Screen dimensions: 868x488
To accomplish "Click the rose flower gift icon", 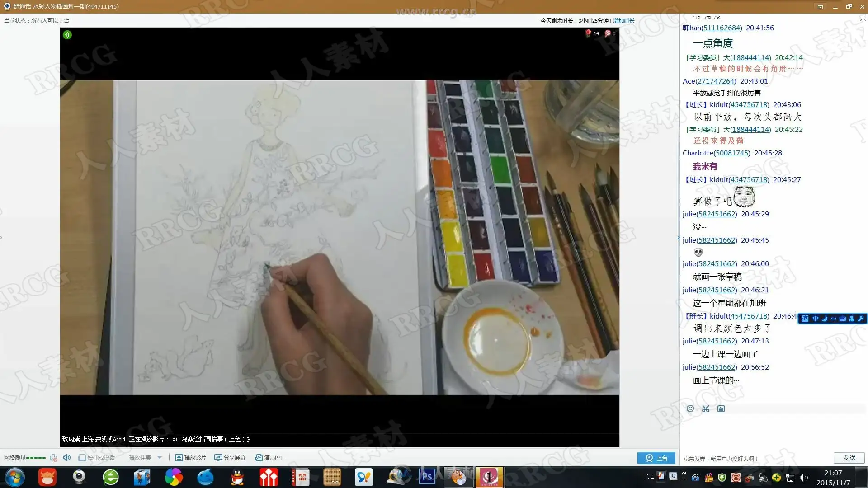I will click(588, 33).
